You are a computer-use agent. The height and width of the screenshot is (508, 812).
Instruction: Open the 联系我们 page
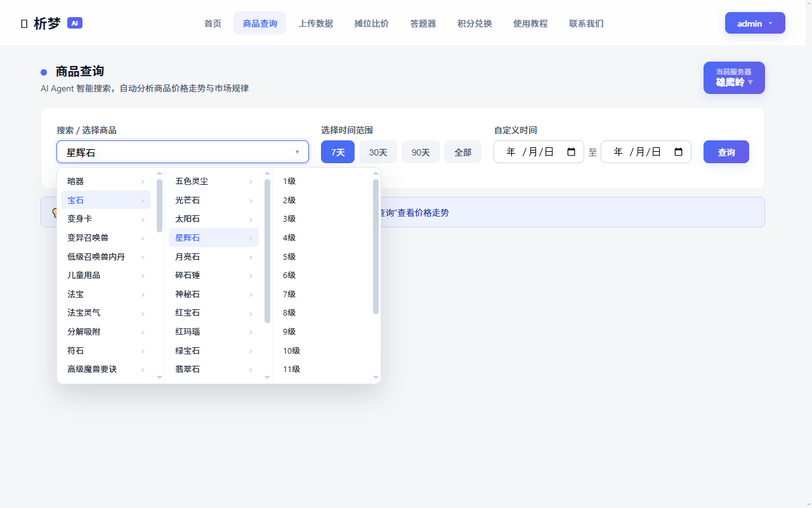(586, 23)
